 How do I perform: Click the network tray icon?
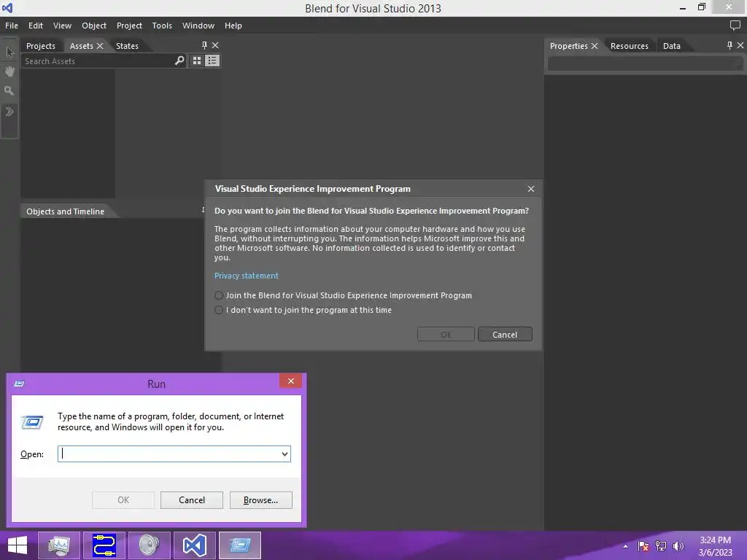661,546
